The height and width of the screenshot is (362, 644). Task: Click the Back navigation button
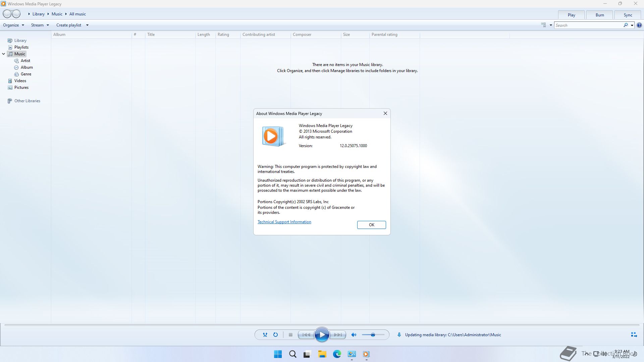pyautogui.click(x=7, y=14)
